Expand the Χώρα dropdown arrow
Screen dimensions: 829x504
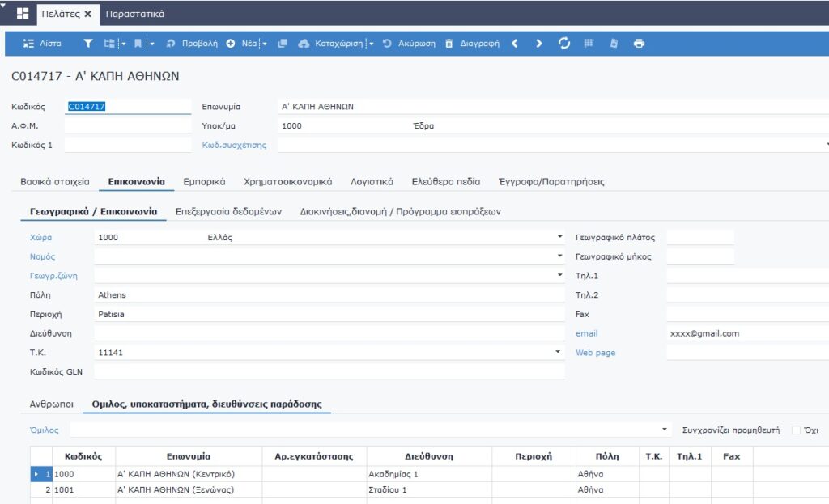[x=559, y=237]
